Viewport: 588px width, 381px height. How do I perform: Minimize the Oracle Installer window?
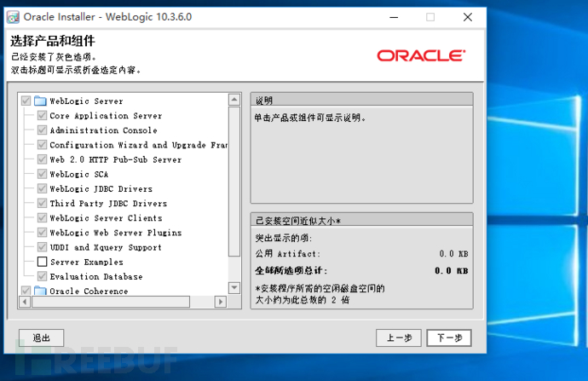[x=394, y=17]
